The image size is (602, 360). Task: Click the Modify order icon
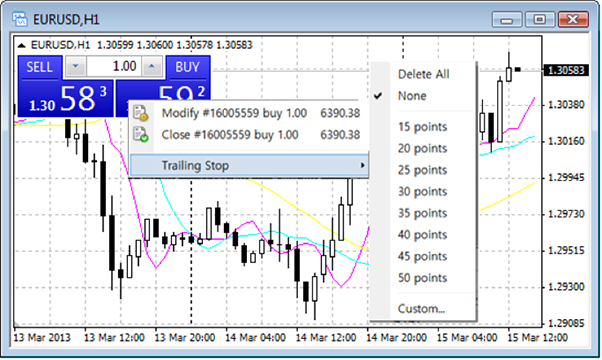tap(140, 113)
